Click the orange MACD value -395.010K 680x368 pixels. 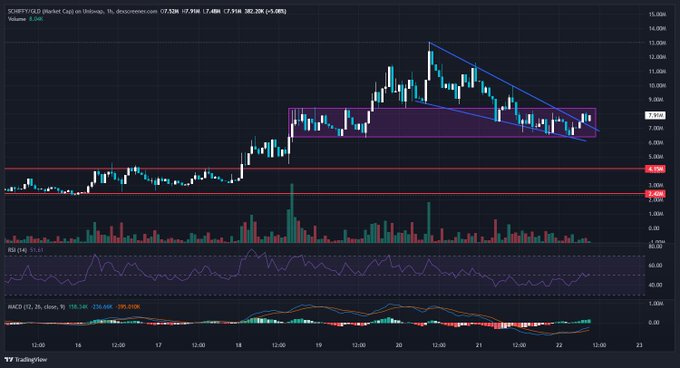coord(128,307)
